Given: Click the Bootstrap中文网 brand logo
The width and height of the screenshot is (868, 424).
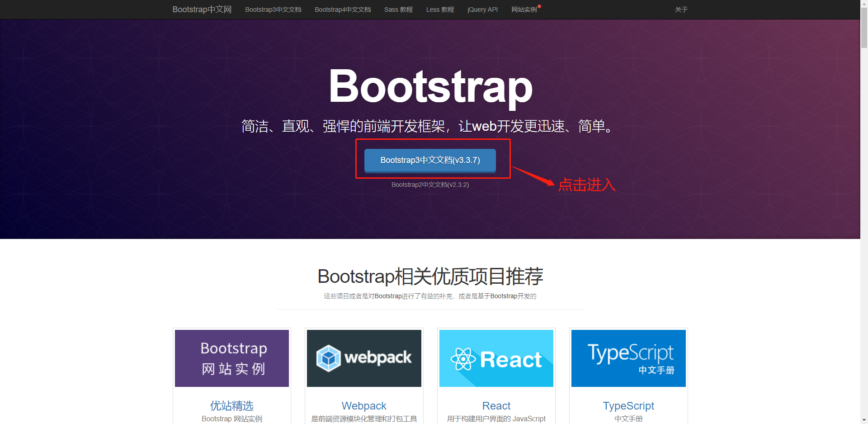Looking at the screenshot, I should 202,10.
